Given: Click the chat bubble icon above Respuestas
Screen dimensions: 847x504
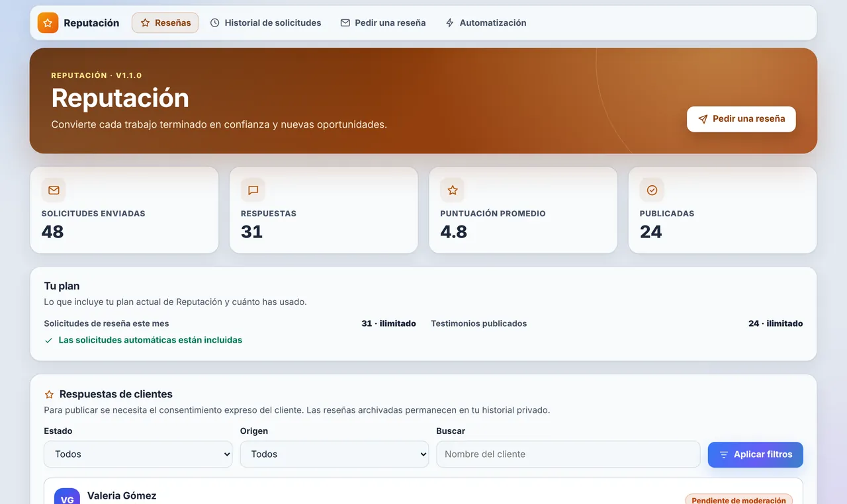Looking at the screenshot, I should [253, 190].
